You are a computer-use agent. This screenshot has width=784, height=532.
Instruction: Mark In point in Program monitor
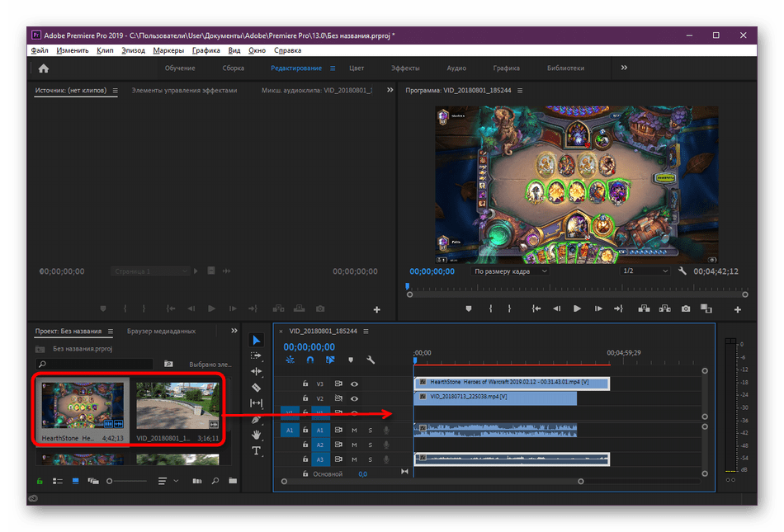[490, 308]
